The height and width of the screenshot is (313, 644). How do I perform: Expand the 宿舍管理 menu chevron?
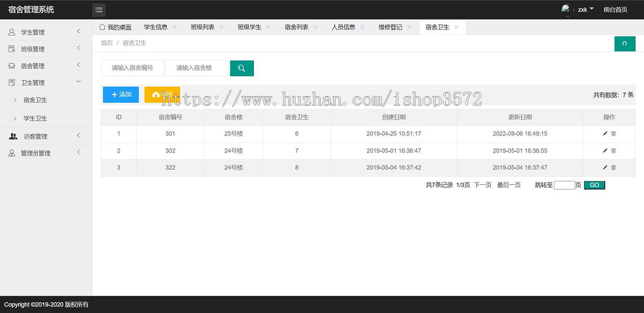(79, 65)
